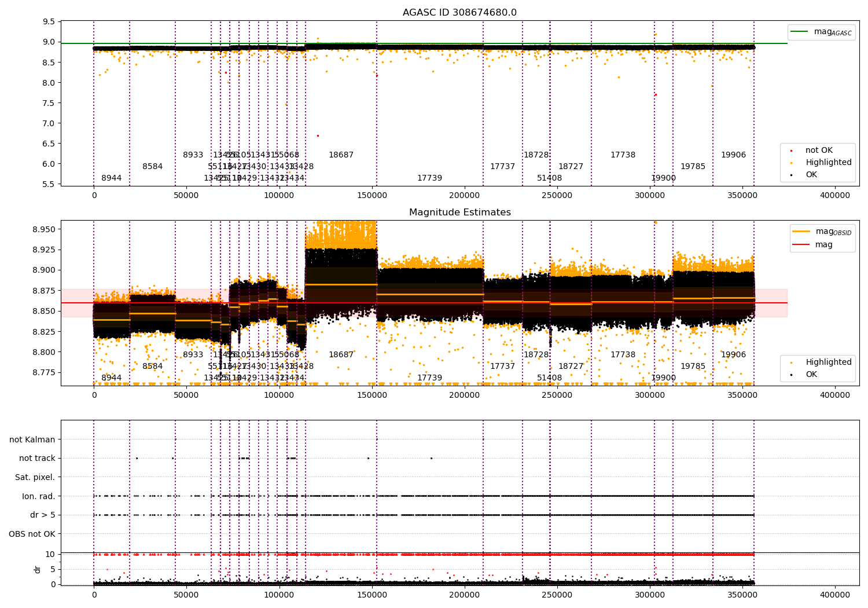Select the not OK legend entry
The height and width of the screenshot is (608, 868).
pos(819,151)
